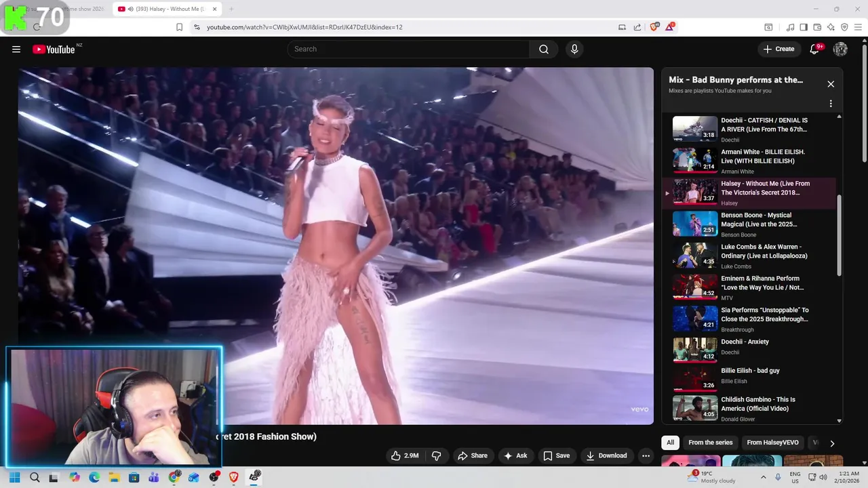Play Benson Boone - Mystical Magical
Viewport: 868px width, 488px height.
749,224
